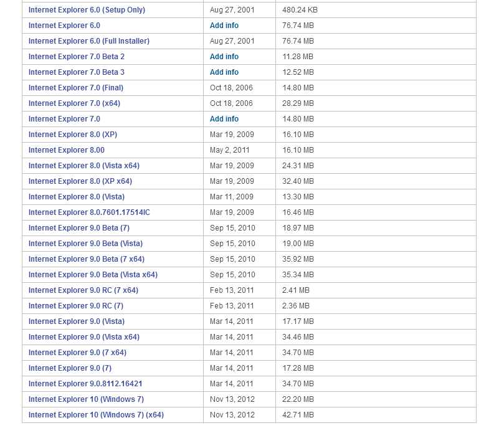
Task: Click the size 35.92 MB
Action: pyautogui.click(x=298, y=259)
